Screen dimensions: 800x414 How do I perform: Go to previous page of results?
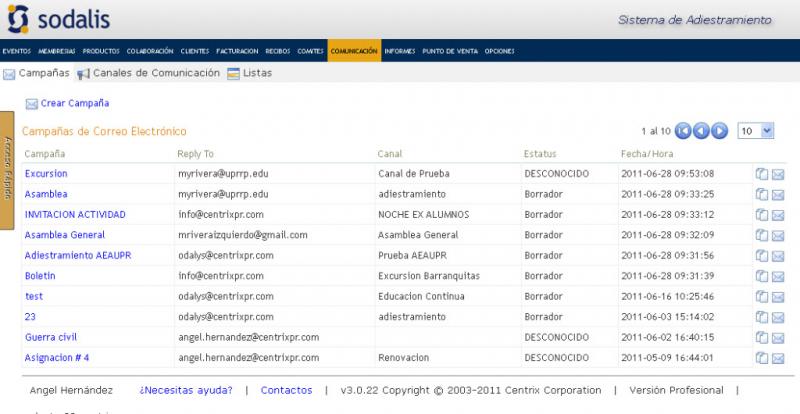pyautogui.click(x=702, y=131)
